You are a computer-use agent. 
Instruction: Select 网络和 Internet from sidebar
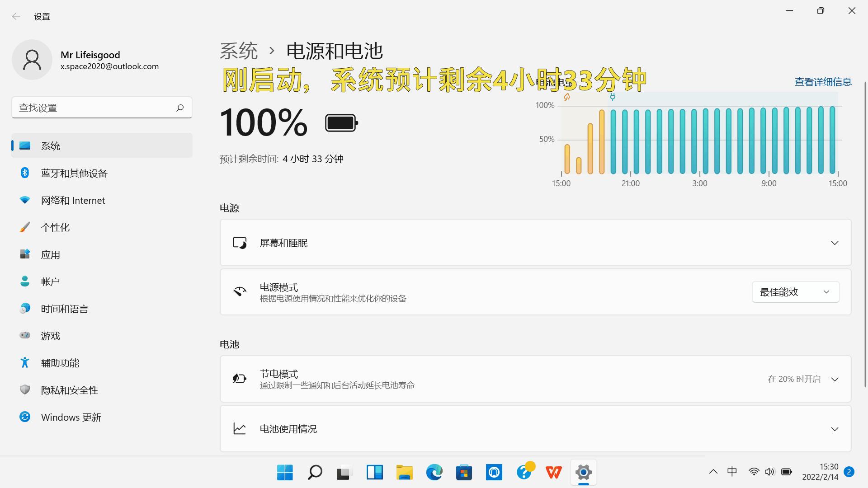pyautogui.click(x=73, y=200)
